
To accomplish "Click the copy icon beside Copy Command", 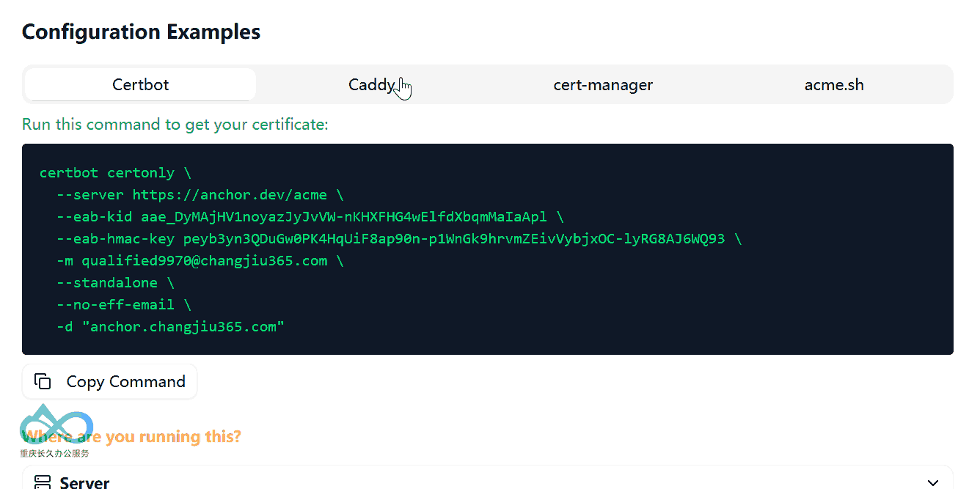I will (43, 381).
